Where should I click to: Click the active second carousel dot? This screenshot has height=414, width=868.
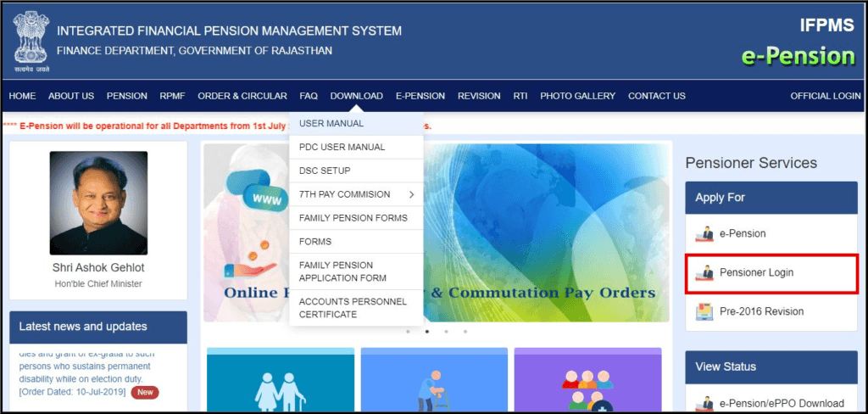(427, 332)
